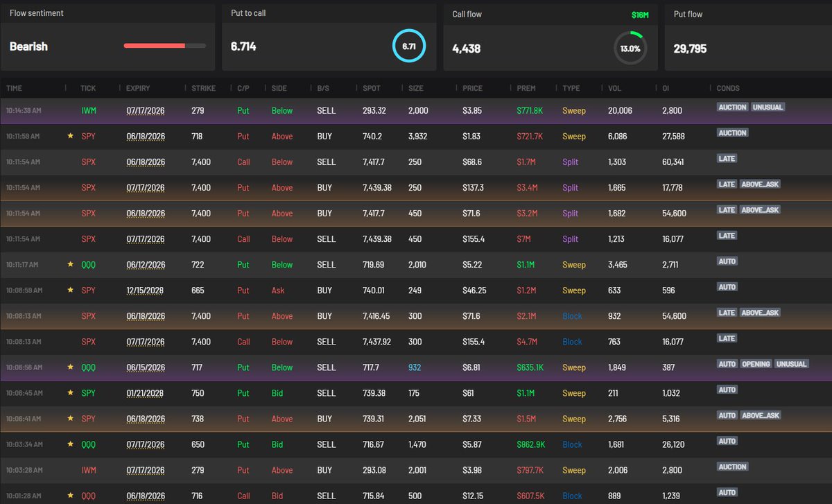The image size is (832, 504).
Task: Click the $46.25 price cell
Action: point(474,290)
